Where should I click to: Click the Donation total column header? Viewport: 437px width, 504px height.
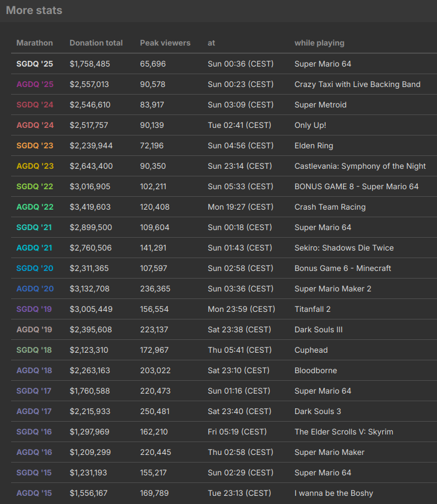96,43
